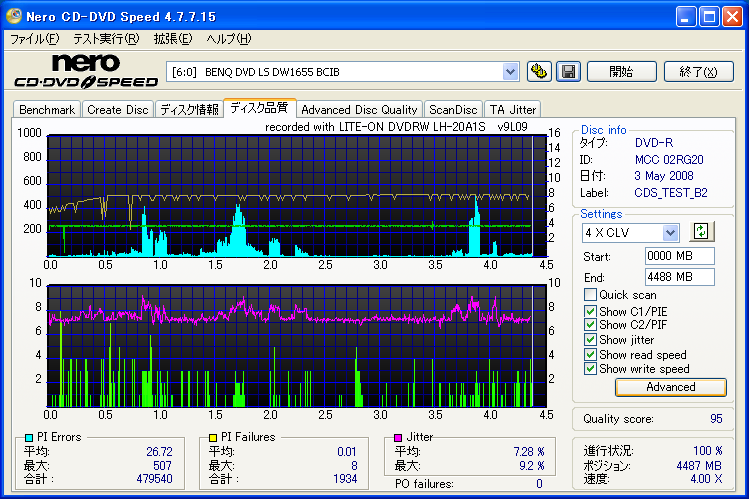Click the End position MB field
749x499 pixels.
pos(679,277)
